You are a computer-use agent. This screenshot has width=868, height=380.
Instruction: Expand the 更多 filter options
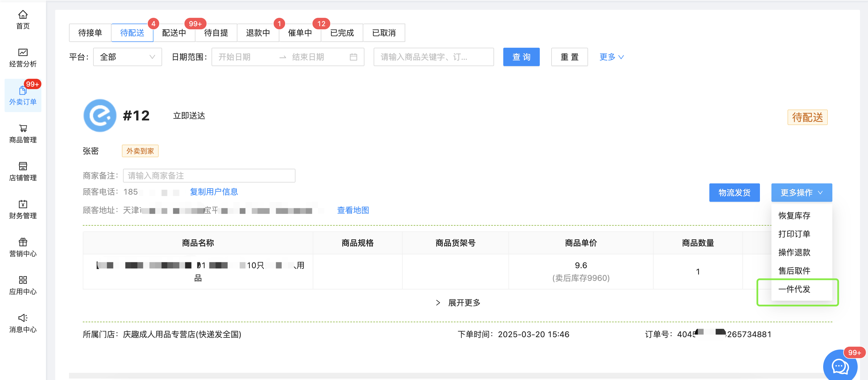(x=611, y=57)
